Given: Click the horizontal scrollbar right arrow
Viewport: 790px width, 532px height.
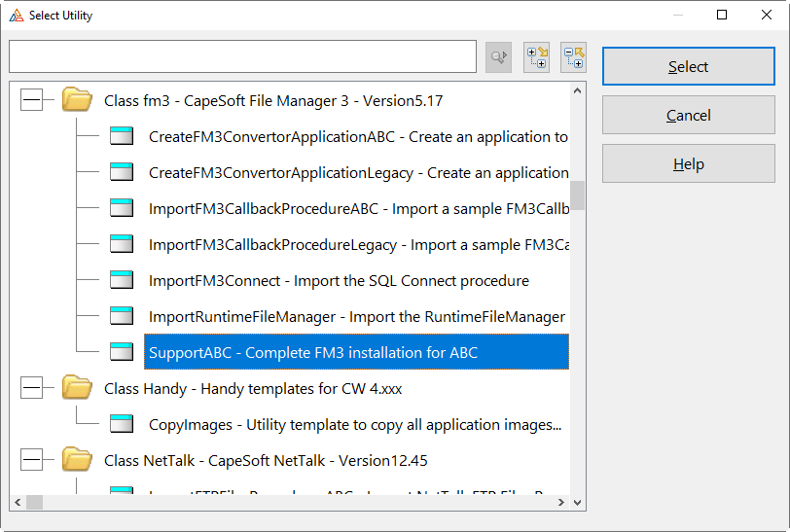Looking at the screenshot, I should [560, 502].
